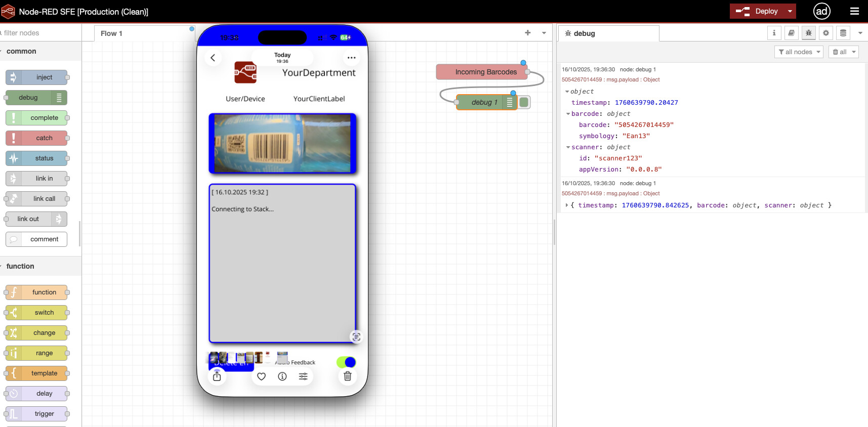
Task: Clear all debug messages
Action: pyautogui.click(x=839, y=52)
